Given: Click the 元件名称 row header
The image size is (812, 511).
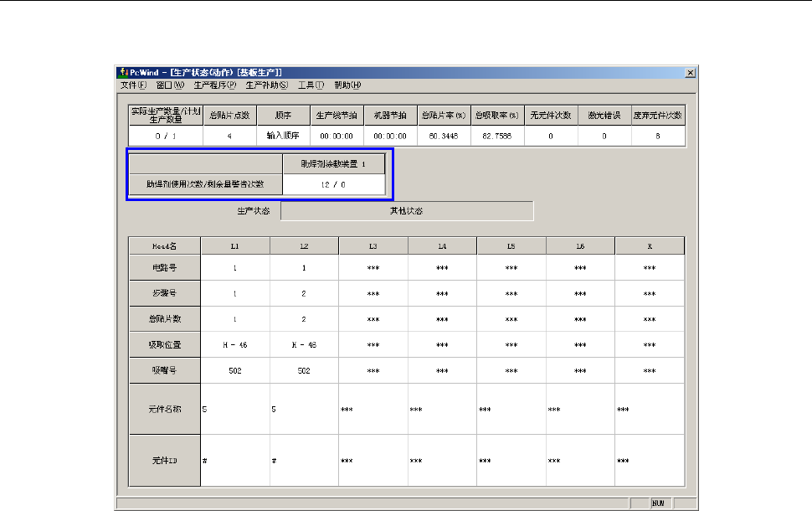Looking at the screenshot, I should point(165,409).
